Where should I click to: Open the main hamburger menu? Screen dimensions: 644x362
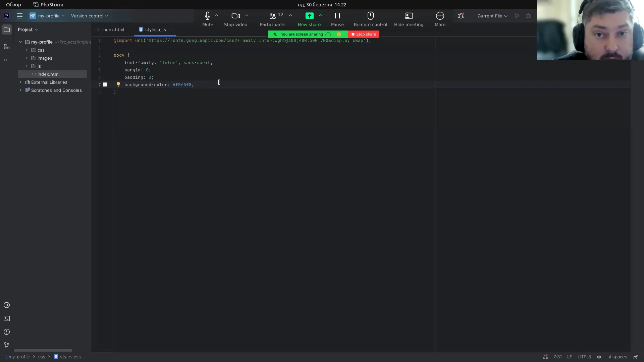click(20, 16)
